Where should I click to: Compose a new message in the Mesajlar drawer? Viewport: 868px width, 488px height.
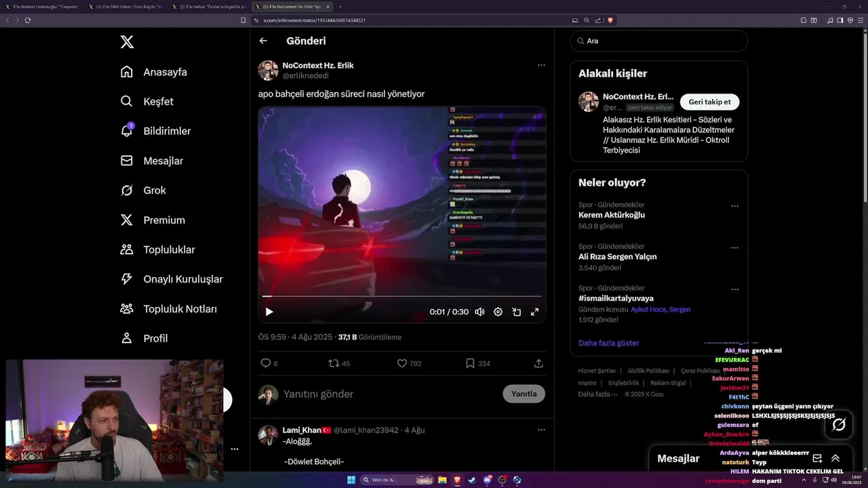(817, 458)
